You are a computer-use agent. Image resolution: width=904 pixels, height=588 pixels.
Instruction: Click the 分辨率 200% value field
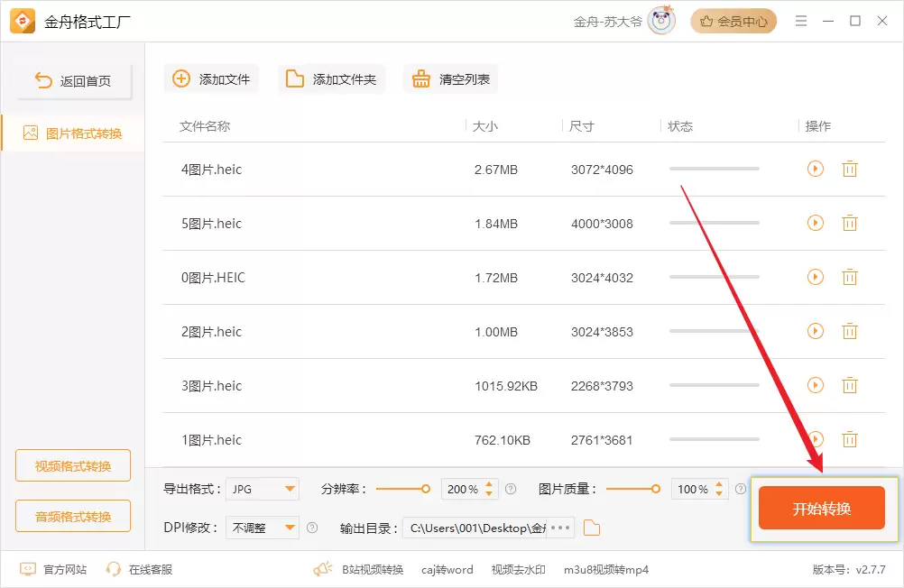[x=463, y=489]
